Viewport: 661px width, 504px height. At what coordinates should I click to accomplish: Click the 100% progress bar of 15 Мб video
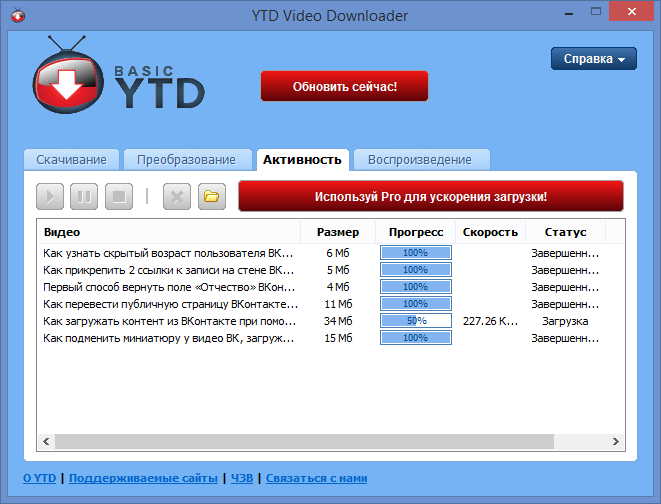click(x=416, y=338)
